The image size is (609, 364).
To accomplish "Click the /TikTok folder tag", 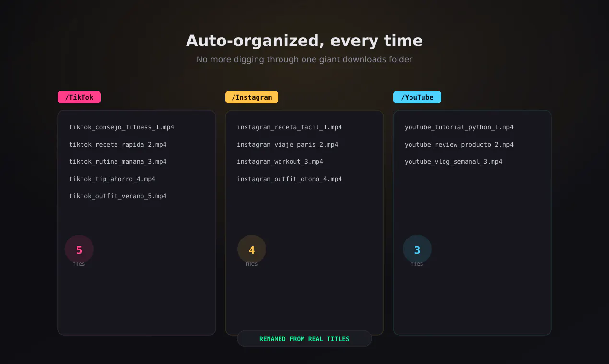I will pyautogui.click(x=79, y=97).
